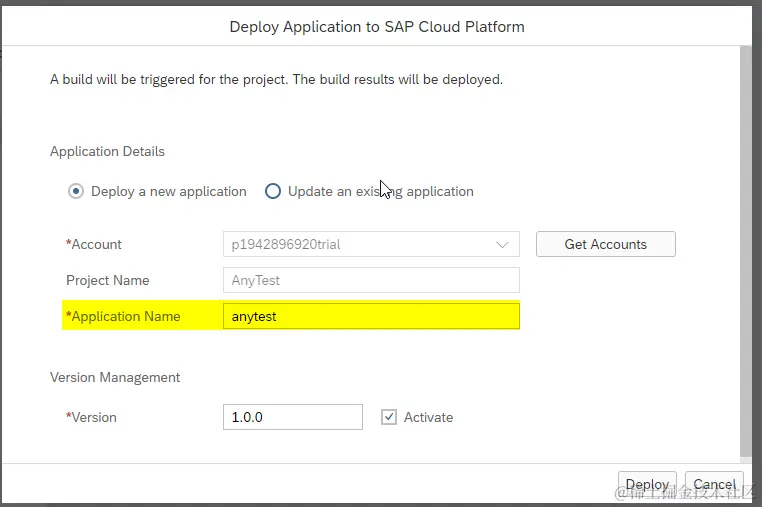Click the *Version label
This screenshot has width=762, height=507.
(91, 418)
